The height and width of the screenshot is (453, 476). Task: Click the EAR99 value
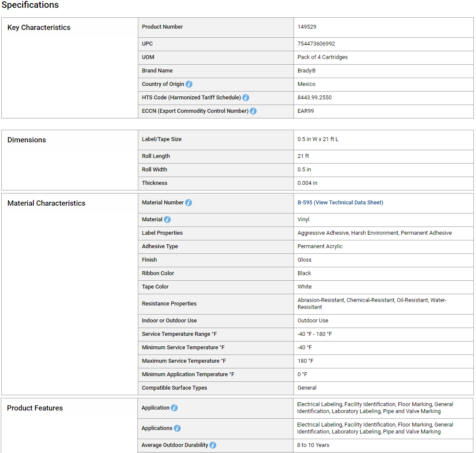(306, 111)
